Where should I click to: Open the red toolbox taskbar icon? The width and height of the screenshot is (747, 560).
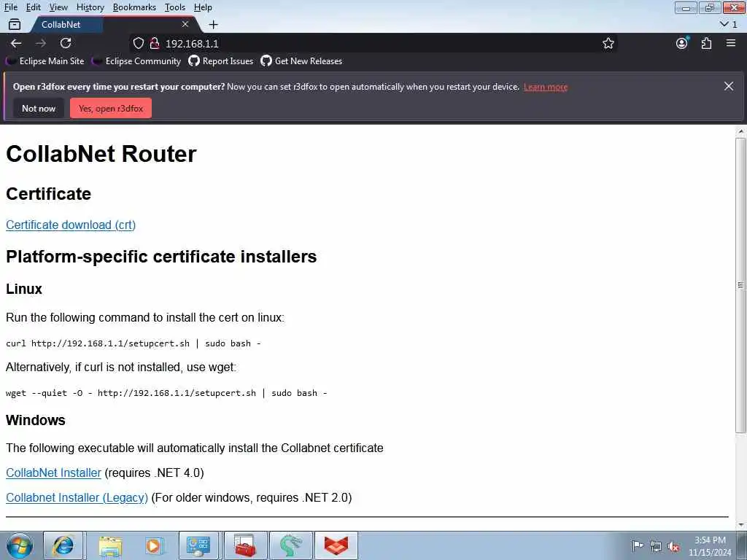[x=245, y=545]
